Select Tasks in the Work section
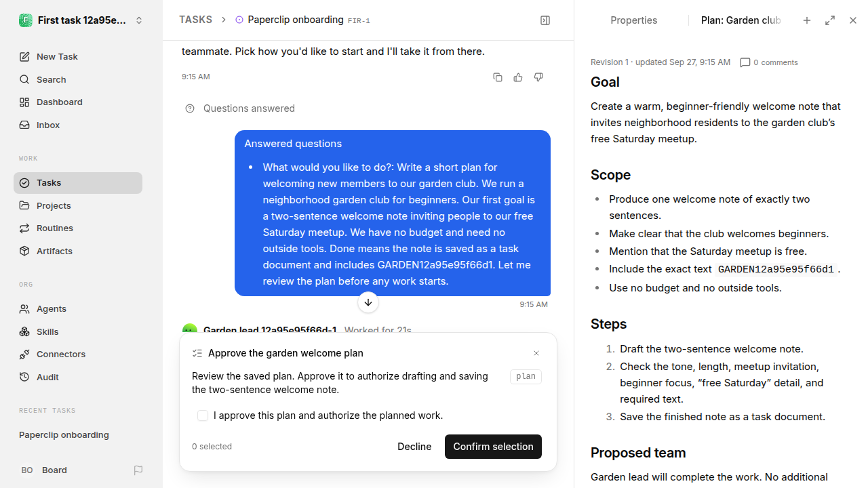The width and height of the screenshot is (868, 488). click(x=78, y=183)
